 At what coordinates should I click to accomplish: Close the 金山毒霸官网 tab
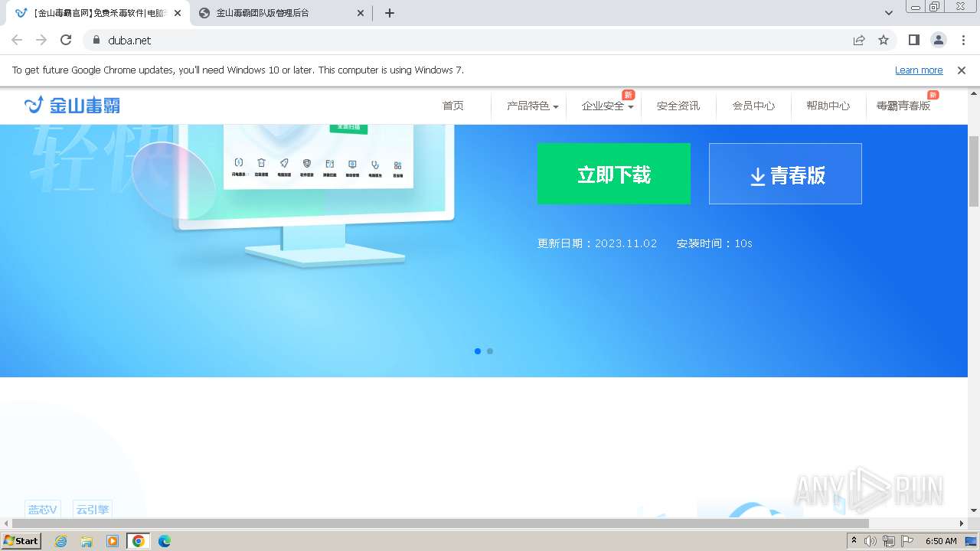pyautogui.click(x=178, y=13)
